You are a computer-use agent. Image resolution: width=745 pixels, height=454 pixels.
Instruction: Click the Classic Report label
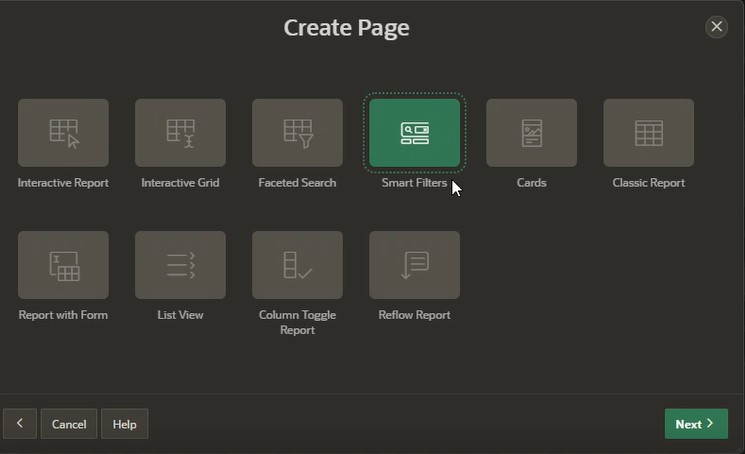pos(649,183)
